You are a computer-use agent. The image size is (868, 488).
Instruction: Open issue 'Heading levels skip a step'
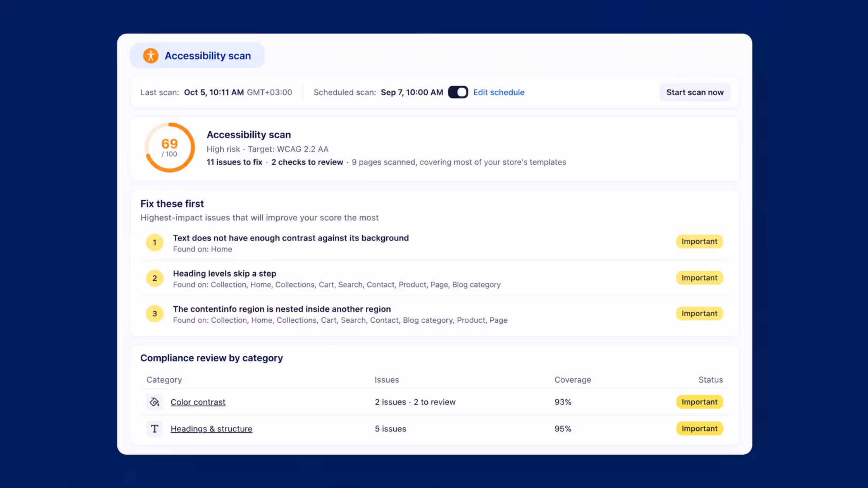224,273
